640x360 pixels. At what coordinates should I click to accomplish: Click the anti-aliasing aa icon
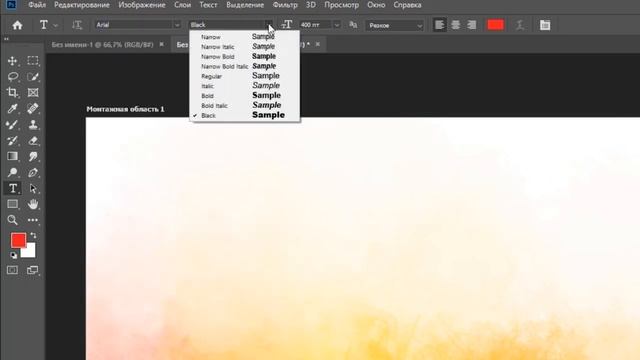pos(353,25)
